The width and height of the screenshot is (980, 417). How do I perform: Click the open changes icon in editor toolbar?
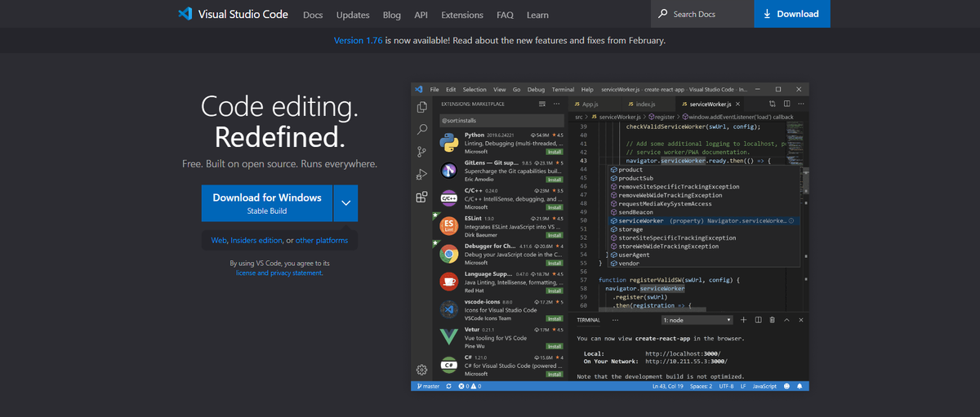point(773,104)
